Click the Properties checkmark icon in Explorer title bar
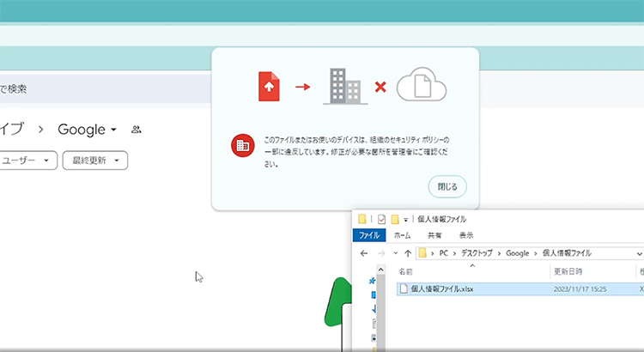The height and width of the screenshot is (352, 644). tap(381, 219)
